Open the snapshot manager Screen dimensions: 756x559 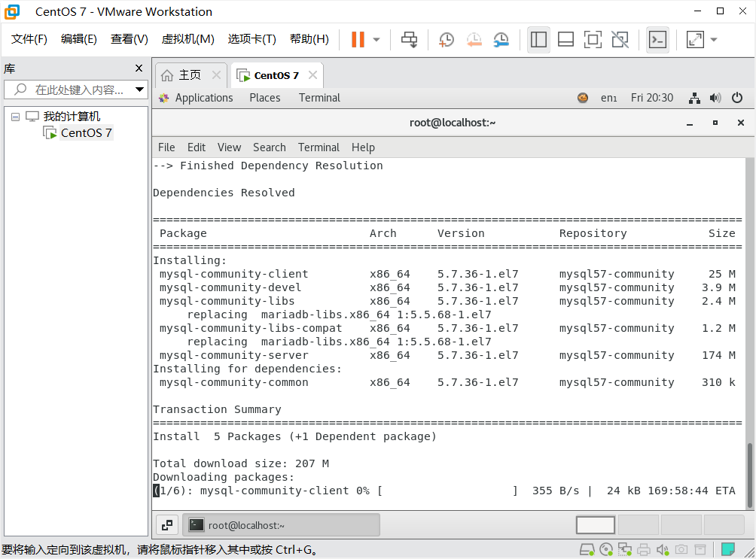(x=501, y=40)
